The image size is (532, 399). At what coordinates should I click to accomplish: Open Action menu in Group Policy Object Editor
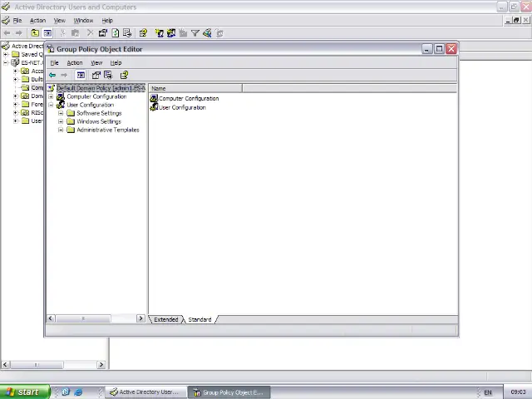click(x=75, y=63)
